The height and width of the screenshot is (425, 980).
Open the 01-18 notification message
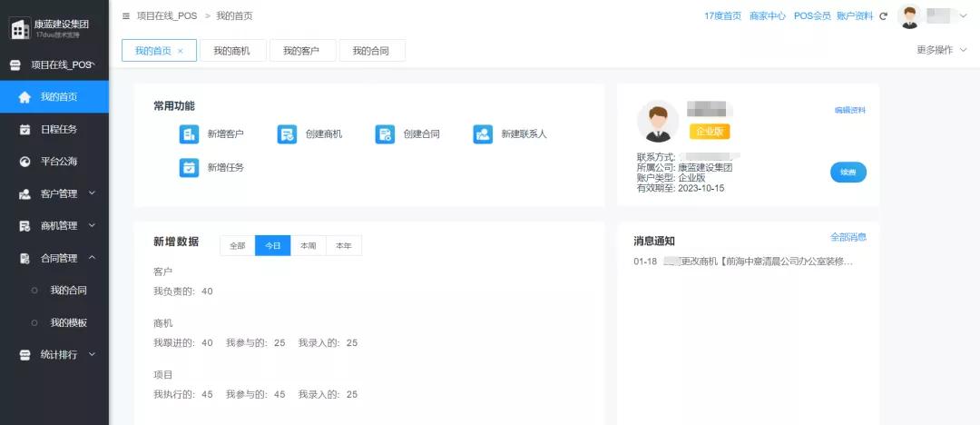pos(743,262)
